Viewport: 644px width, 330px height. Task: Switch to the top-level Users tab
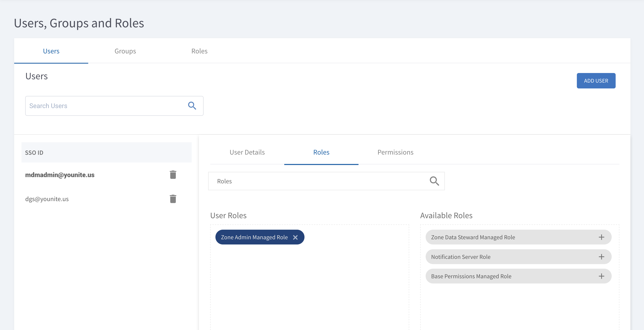[51, 51]
